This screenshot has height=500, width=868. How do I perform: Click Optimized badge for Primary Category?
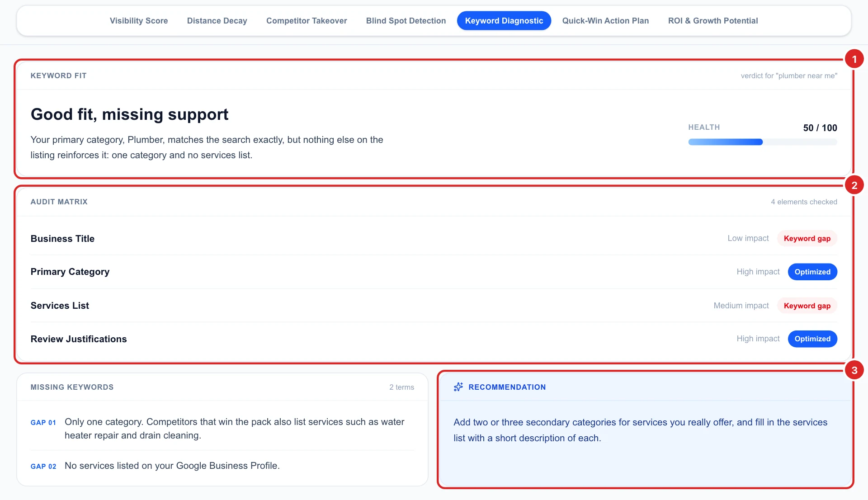coord(812,272)
